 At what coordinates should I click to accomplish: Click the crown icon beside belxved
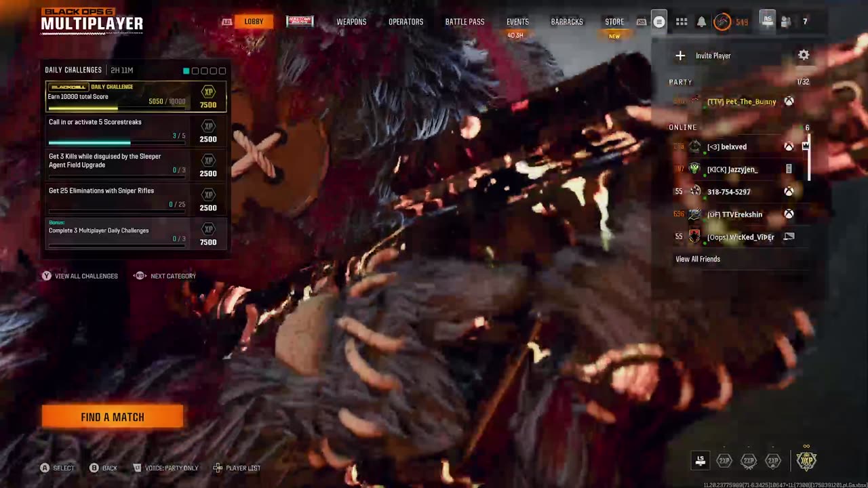point(806,146)
